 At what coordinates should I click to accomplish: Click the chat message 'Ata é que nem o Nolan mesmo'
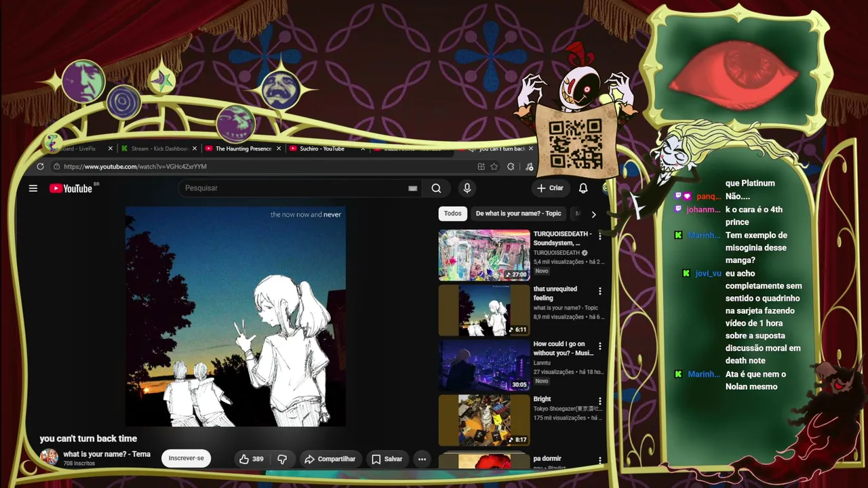(x=755, y=380)
